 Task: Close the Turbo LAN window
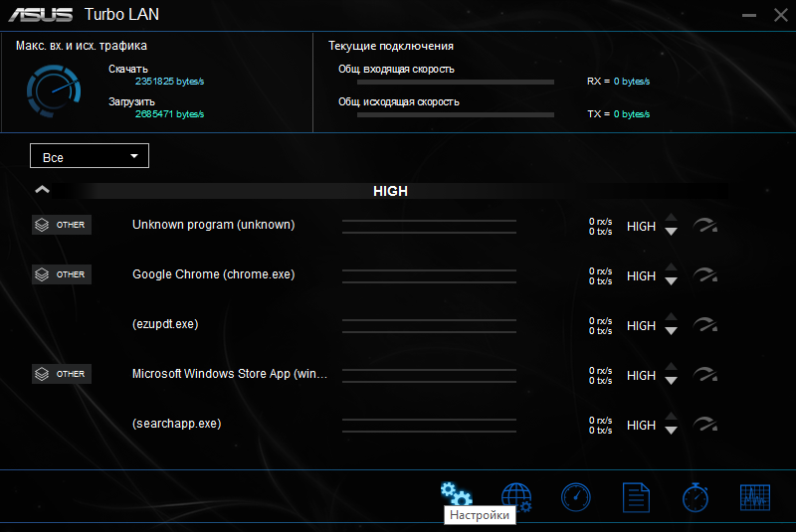tap(781, 15)
